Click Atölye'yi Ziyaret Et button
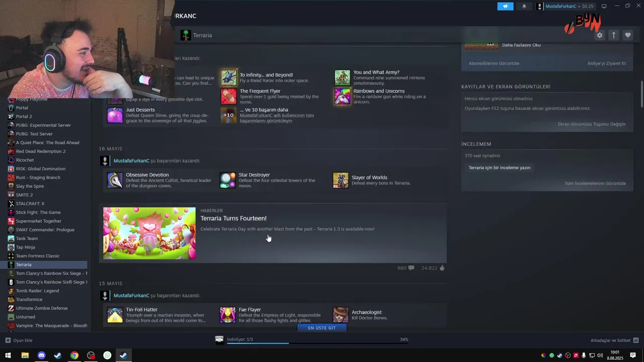Viewport: 644px width, 362px height. pyautogui.click(x=606, y=63)
